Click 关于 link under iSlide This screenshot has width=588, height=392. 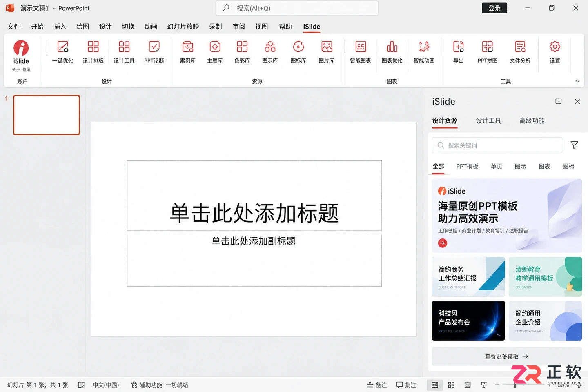(16, 70)
